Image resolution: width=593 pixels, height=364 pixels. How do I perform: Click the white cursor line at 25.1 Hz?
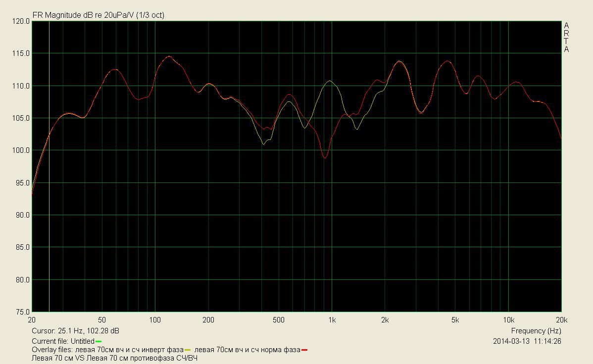point(49,198)
